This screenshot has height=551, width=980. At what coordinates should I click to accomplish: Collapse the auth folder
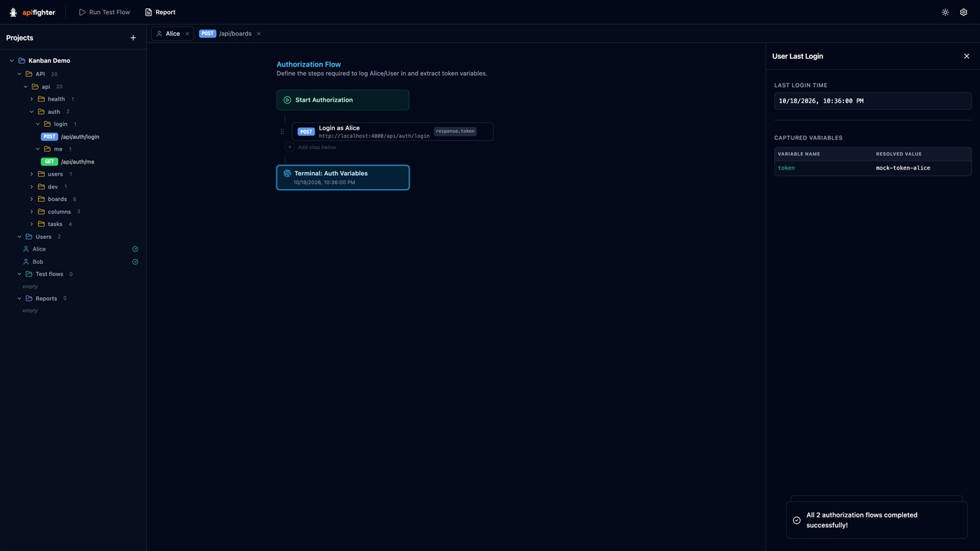point(32,112)
